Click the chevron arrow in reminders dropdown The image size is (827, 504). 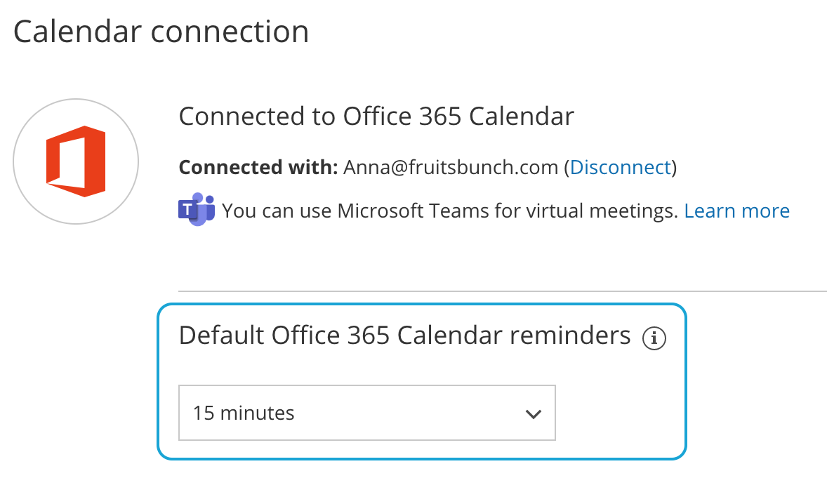(x=534, y=413)
